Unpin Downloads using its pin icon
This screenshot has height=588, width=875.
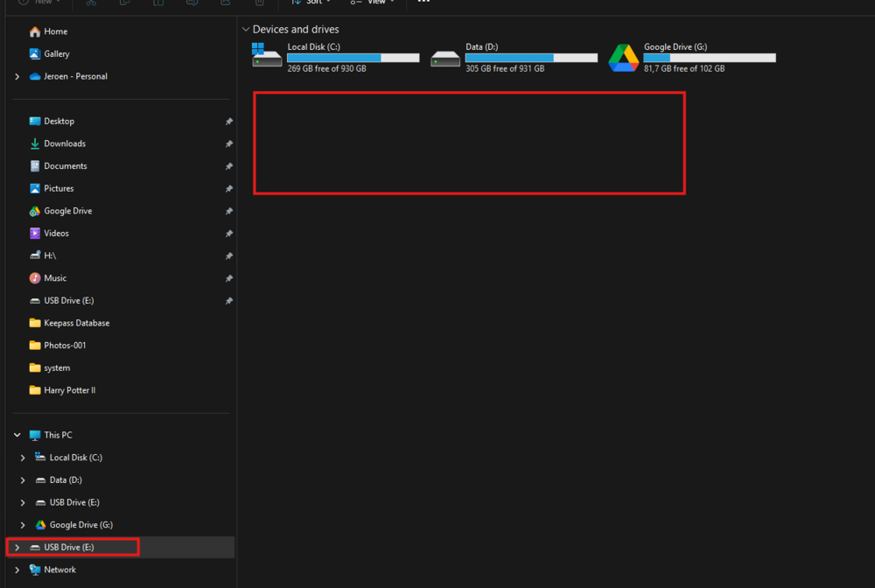click(228, 143)
